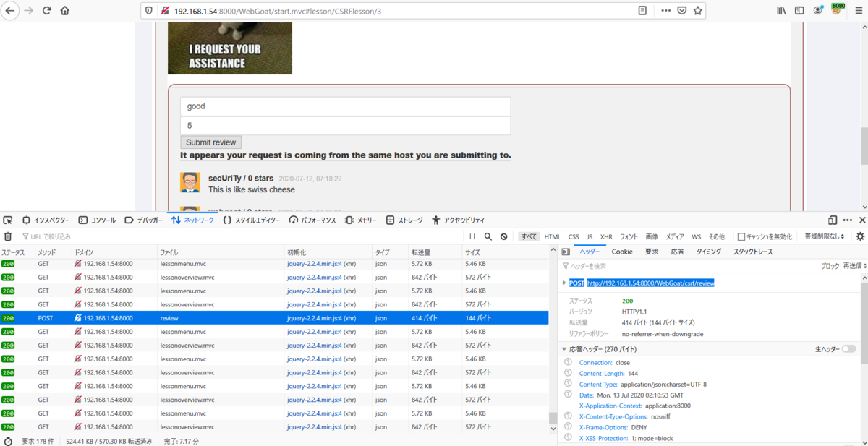Pause network recording
The width and height of the screenshot is (868, 446).
tap(472, 236)
